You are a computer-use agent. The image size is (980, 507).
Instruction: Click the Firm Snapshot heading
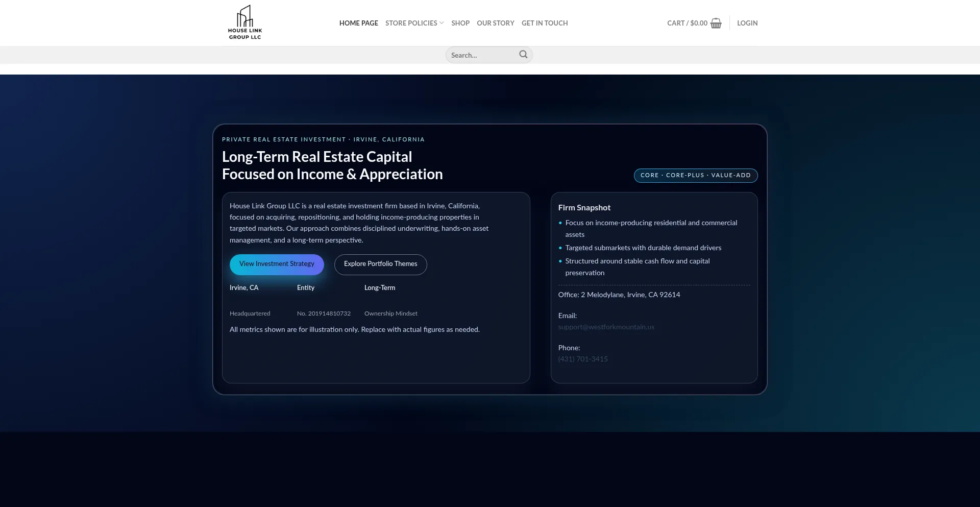tap(584, 208)
